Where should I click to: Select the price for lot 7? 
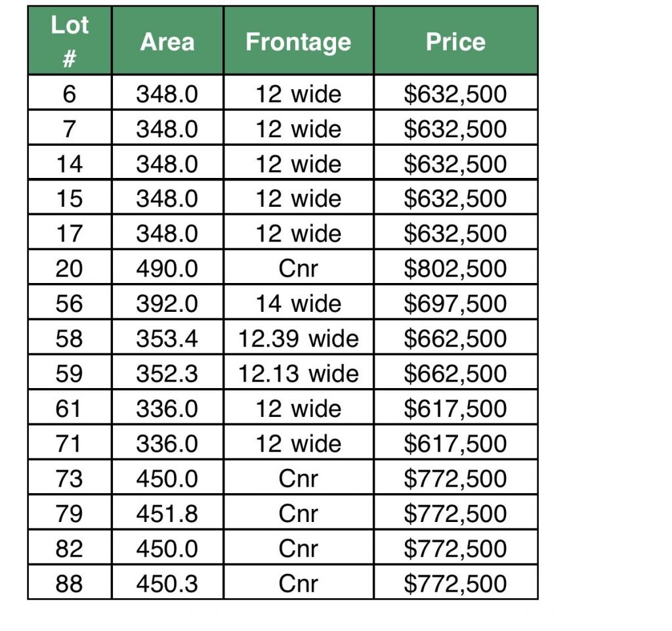pyautogui.click(x=455, y=128)
